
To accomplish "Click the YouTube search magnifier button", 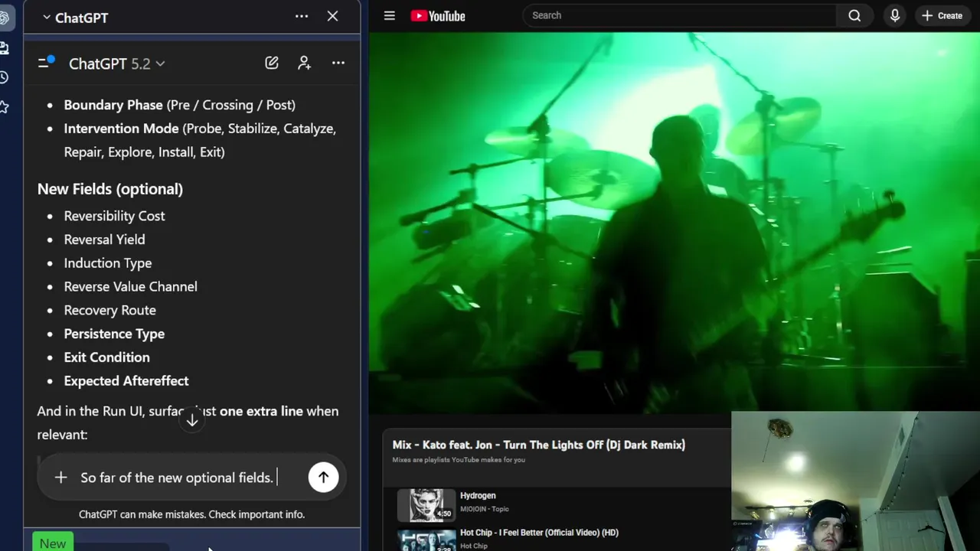I will [854, 15].
